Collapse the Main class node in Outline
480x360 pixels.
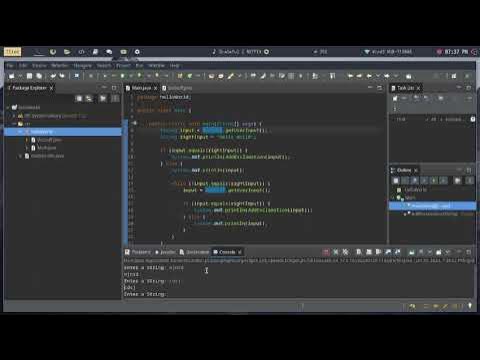coord(393,198)
